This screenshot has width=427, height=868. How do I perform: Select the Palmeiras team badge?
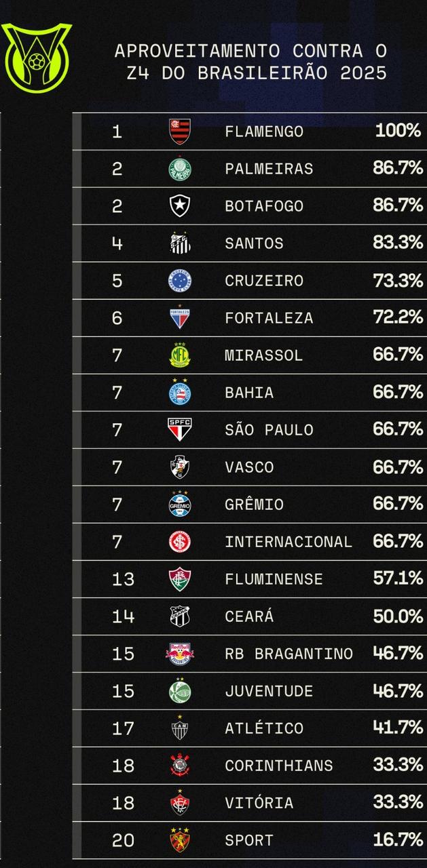(x=180, y=169)
